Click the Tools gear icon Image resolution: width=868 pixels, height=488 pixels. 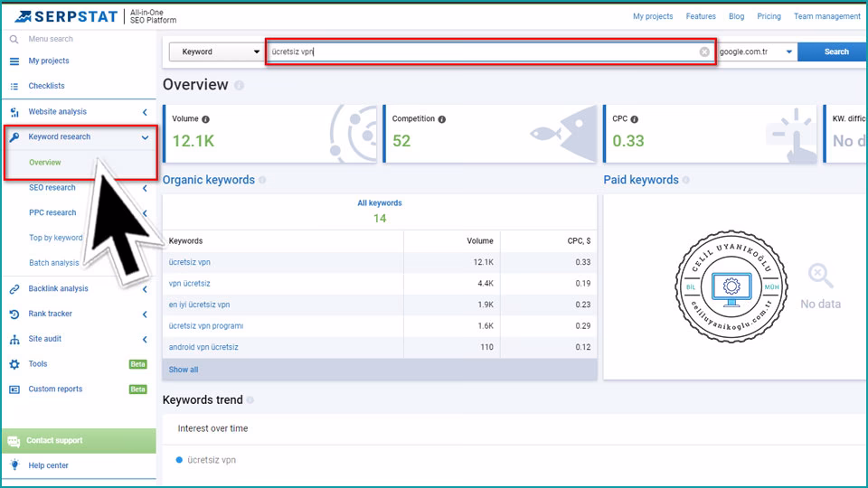click(x=14, y=364)
